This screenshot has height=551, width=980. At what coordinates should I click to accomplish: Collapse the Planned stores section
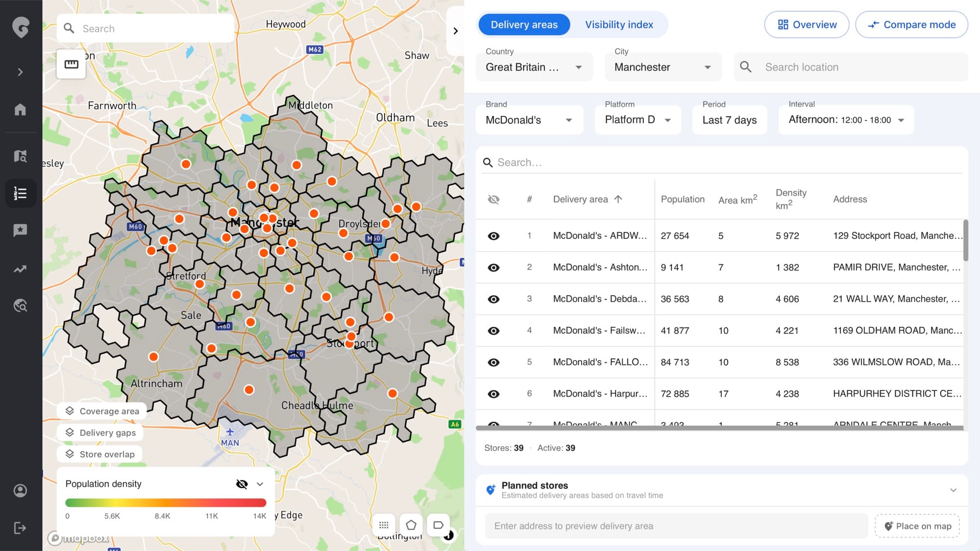tap(953, 490)
